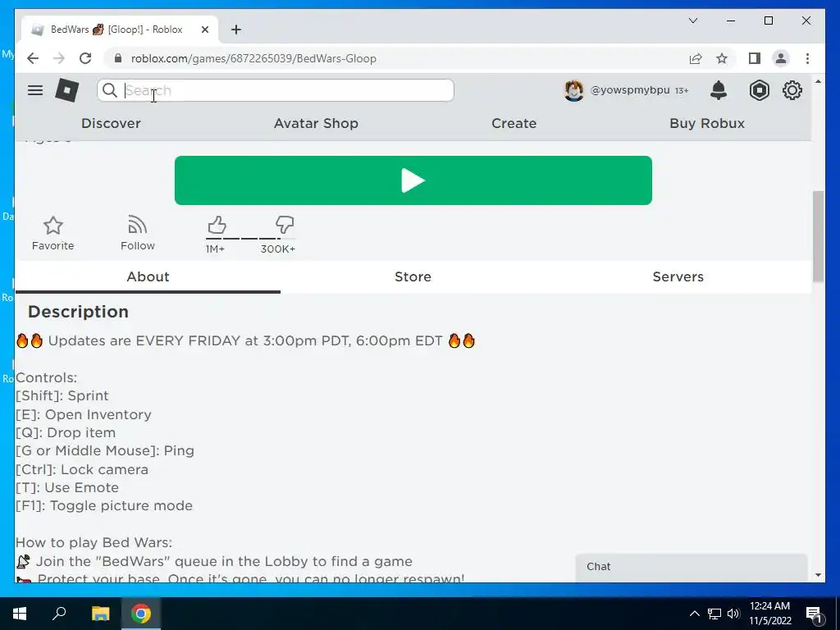Open volume tray icon
The width and height of the screenshot is (840, 630).
(x=733, y=614)
